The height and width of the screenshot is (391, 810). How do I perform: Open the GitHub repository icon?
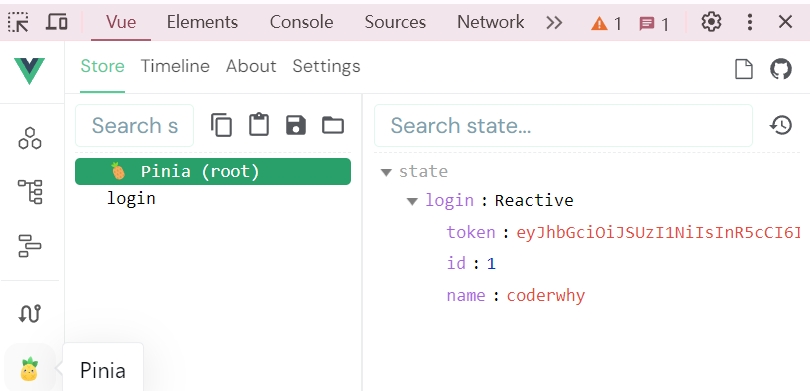click(x=781, y=69)
